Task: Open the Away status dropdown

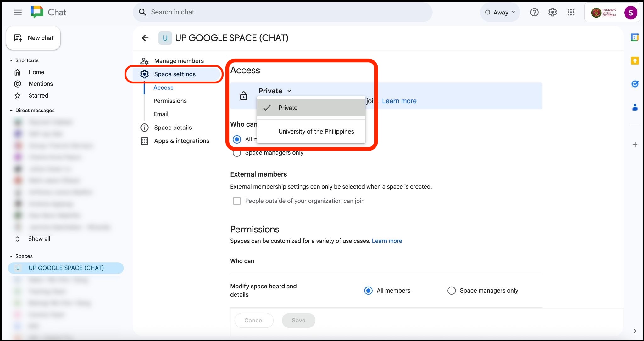Action: [500, 12]
